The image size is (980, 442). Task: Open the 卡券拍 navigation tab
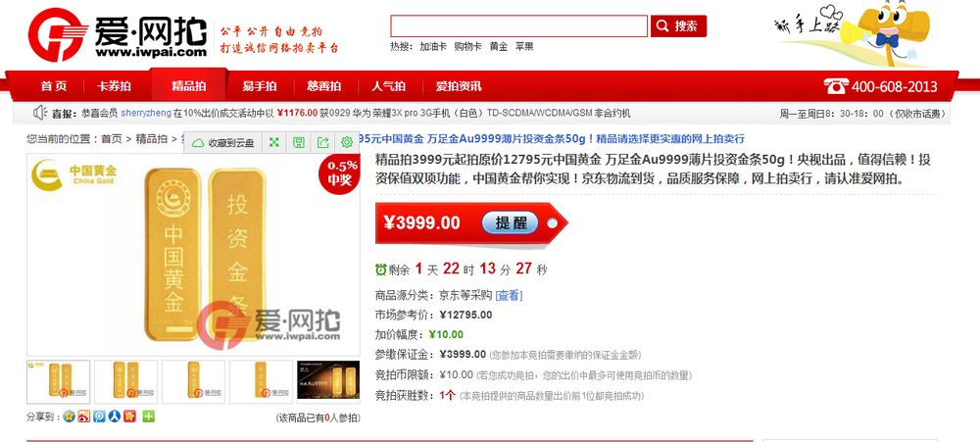click(114, 86)
